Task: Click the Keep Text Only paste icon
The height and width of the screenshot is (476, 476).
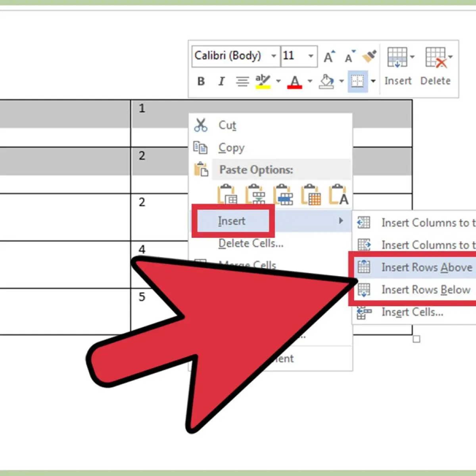Action: (338, 194)
